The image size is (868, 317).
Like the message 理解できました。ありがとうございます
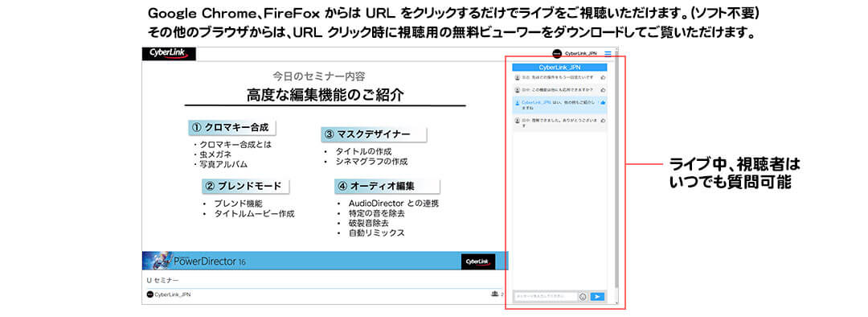click(603, 120)
